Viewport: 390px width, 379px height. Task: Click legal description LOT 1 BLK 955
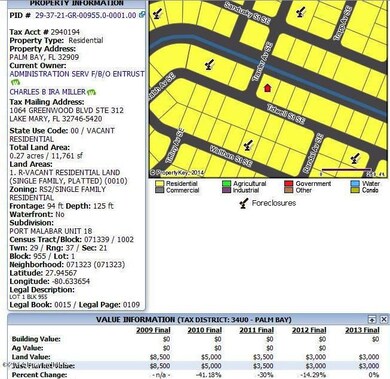[x=28, y=297]
